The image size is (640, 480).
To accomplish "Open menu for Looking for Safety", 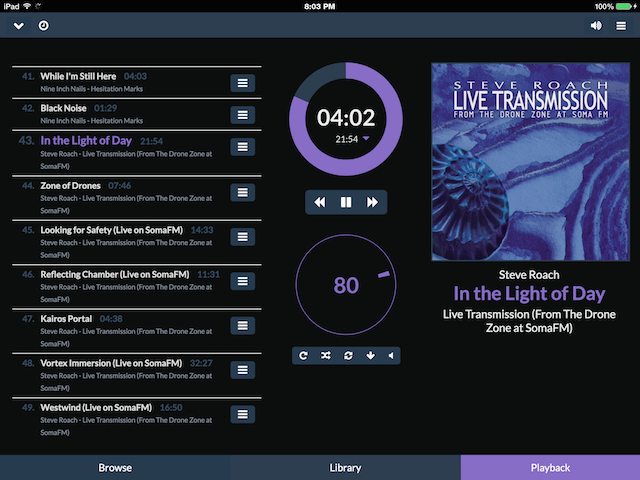I will tap(242, 237).
